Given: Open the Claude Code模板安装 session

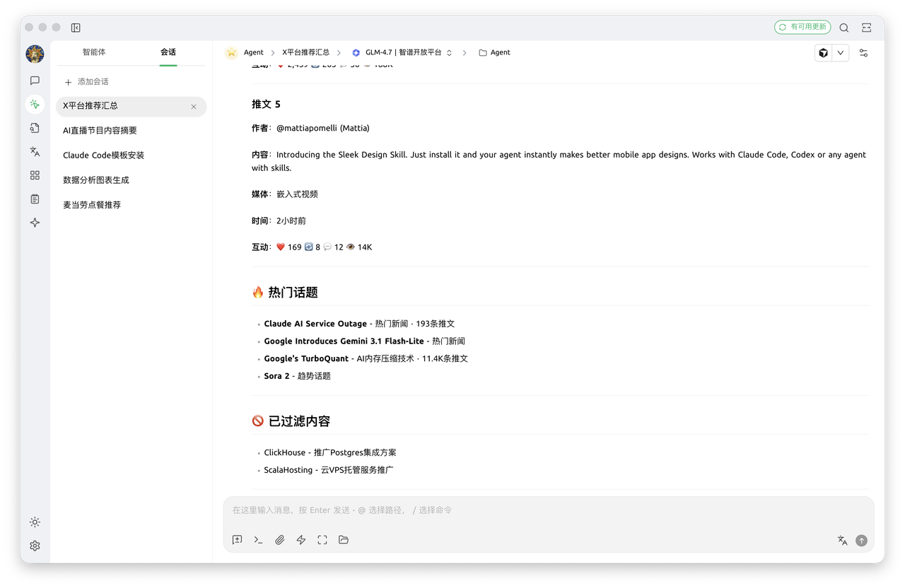Looking at the screenshot, I should [132, 155].
